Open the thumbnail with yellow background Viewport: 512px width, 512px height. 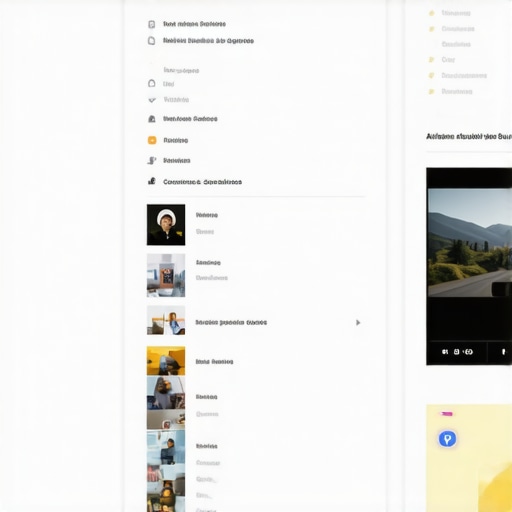pyautogui.click(x=166, y=361)
